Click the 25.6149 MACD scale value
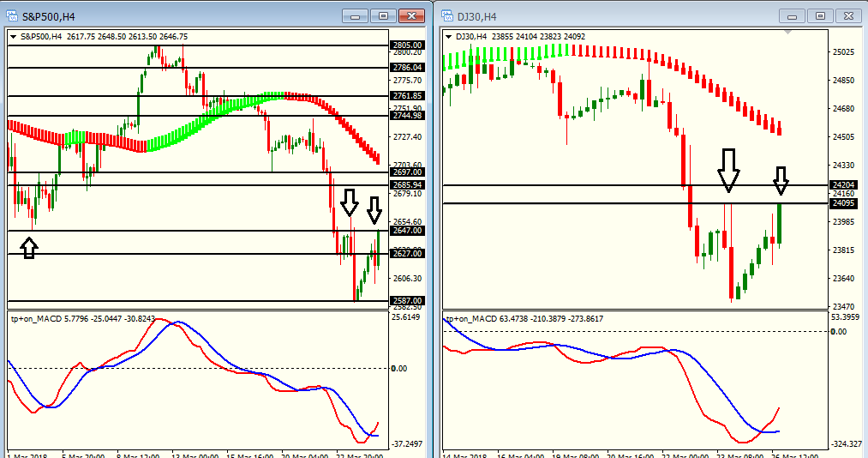This screenshot has height=458, width=868. coord(406,317)
